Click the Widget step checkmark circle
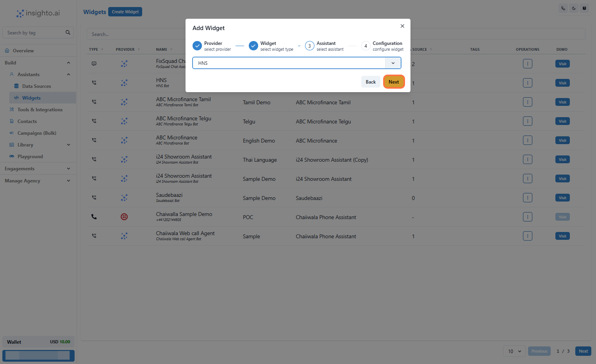 coord(253,46)
